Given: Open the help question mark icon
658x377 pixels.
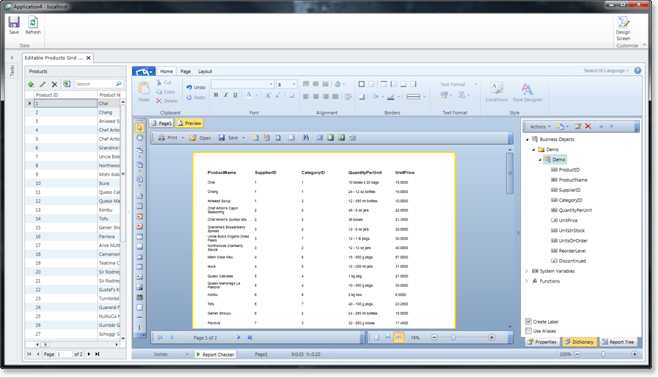Looking at the screenshot, I should (637, 71).
